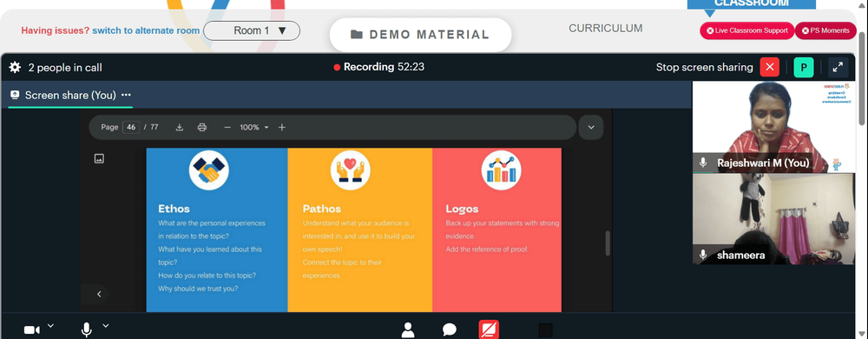The image size is (868, 339).
Task: Click the Recording 52:23 indicator
Action: tap(379, 67)
